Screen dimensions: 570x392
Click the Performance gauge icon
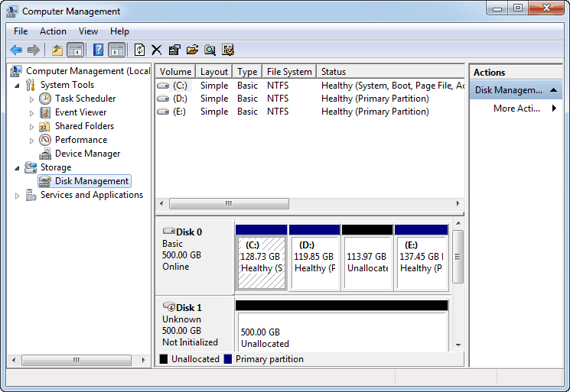point(45,140)
